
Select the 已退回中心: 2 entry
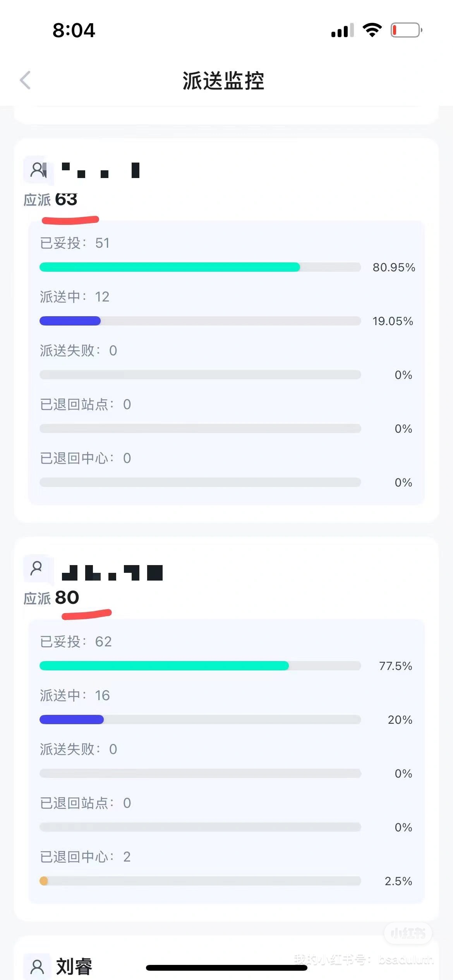[85, 857]
